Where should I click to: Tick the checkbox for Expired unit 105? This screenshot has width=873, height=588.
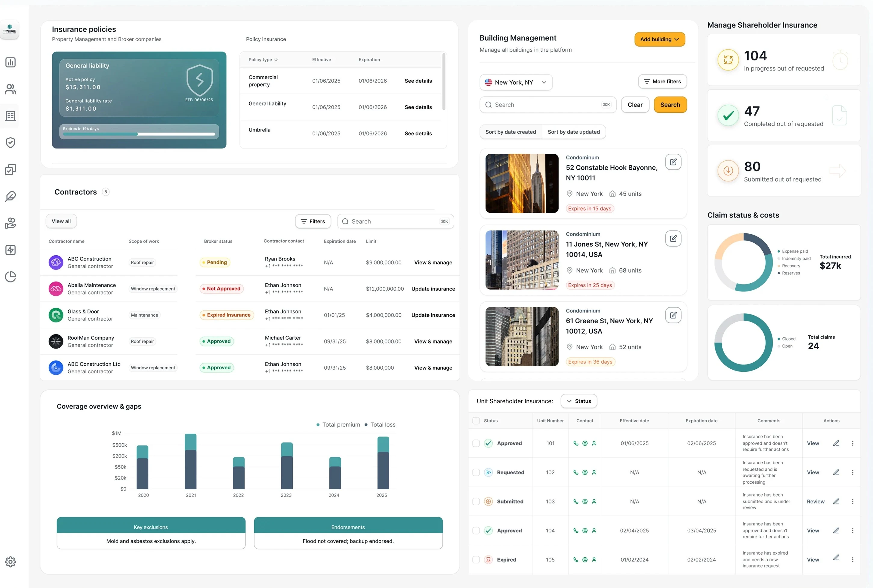point(476,559)
